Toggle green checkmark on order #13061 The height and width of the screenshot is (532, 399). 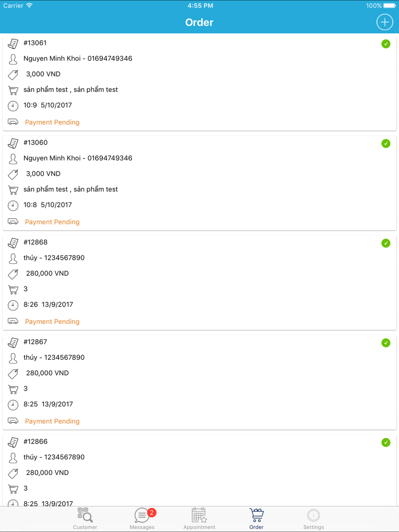tap(386, 44)
